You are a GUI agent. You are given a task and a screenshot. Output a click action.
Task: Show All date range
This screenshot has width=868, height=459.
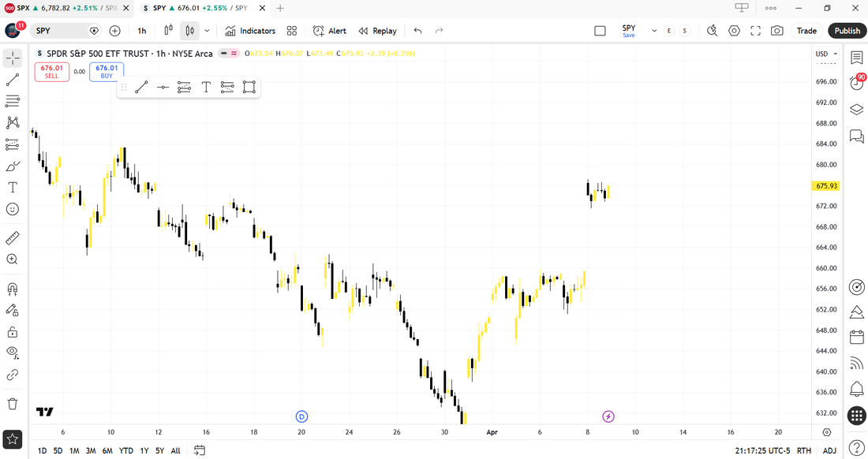(175, 450)
